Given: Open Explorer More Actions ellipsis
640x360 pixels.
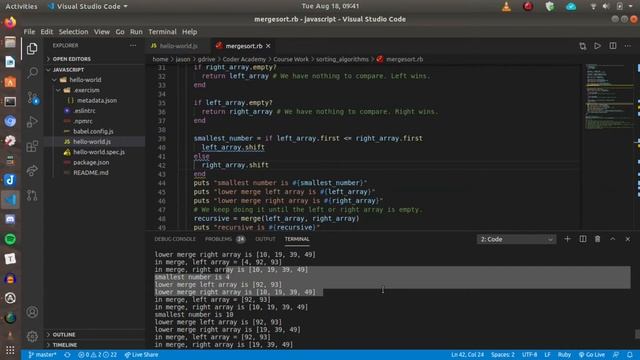Looking at the screenshot, I should (x=133, y=46).
